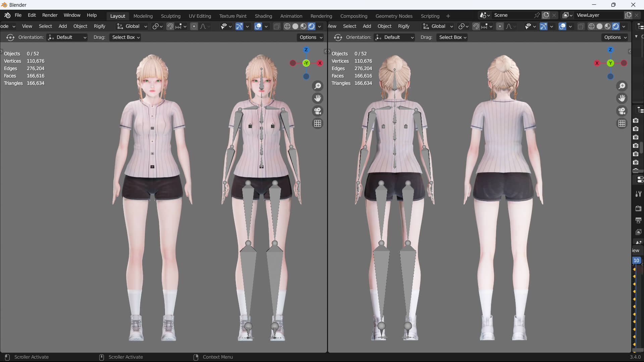
Task: Click the pan hand icon in right viewport
Action: [622, 99]
